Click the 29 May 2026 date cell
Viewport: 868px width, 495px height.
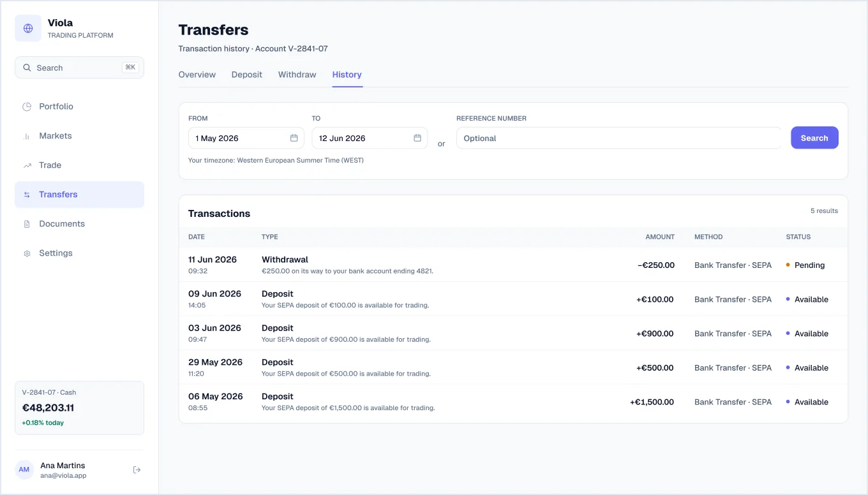coord(215,367)
